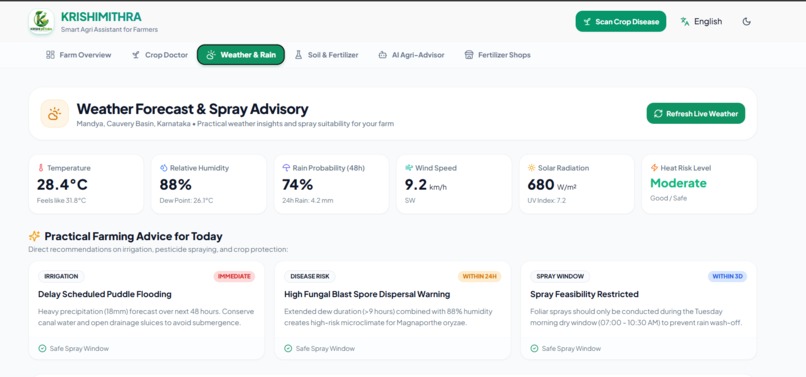Click Mandya, Cauvery Basin, Karnataka location text
806x377 pixels.
pyautogui.click(x=135, y=124)
